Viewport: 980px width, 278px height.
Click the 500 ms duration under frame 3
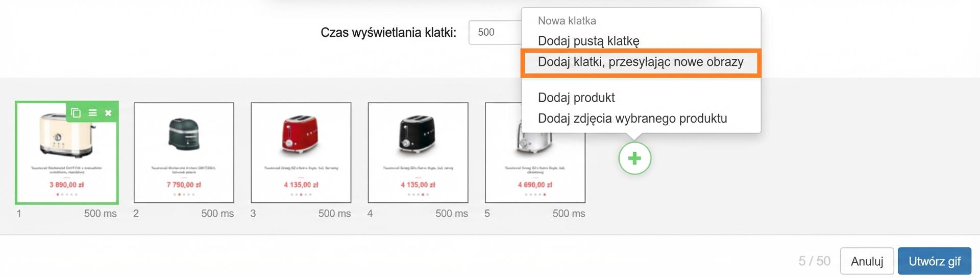tap(335, 214)
